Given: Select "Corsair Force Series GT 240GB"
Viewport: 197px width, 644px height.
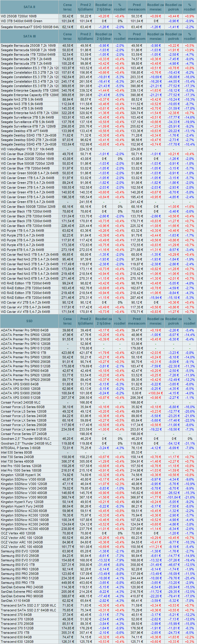Looking at the screenshot, I should click(24, 434).
